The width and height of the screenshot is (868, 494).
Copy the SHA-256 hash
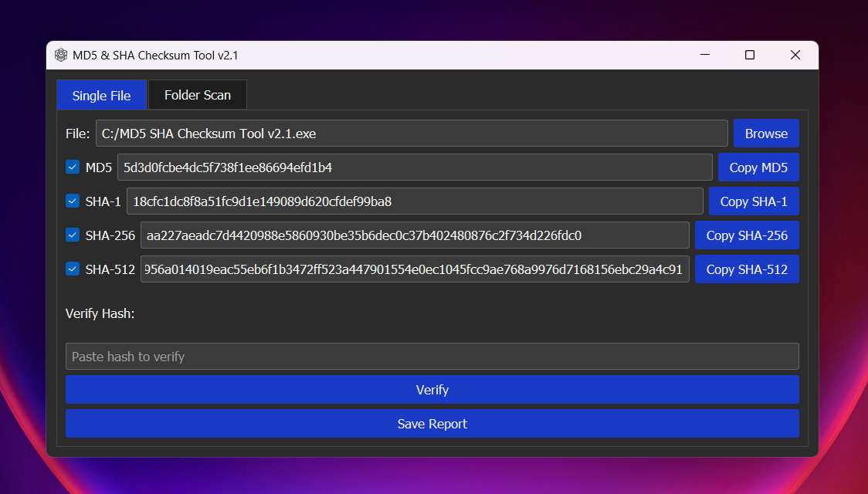tap(747, 235)
